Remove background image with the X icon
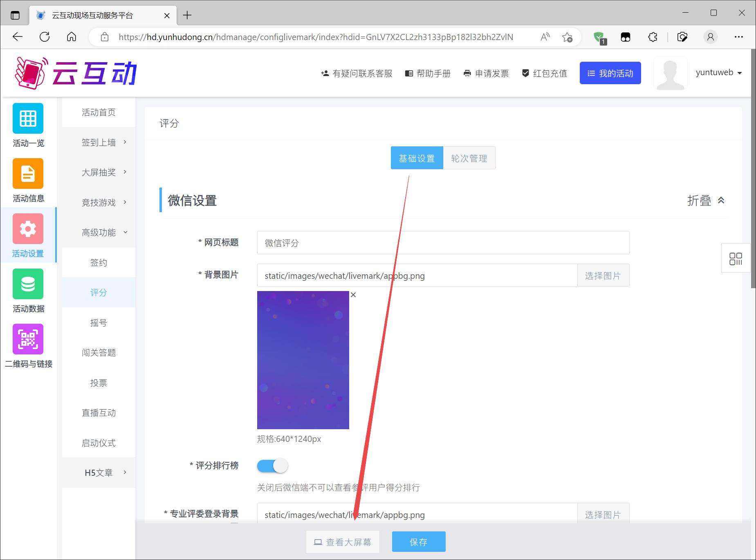Viewport: 756px width, 560px height. tap(353, 295)
